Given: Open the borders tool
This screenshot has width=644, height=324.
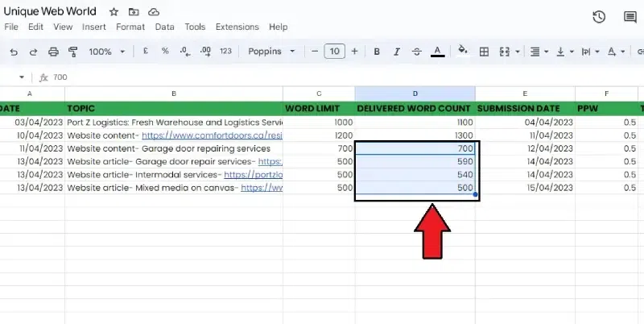Looking at the screenshot, I should [485, 52].
